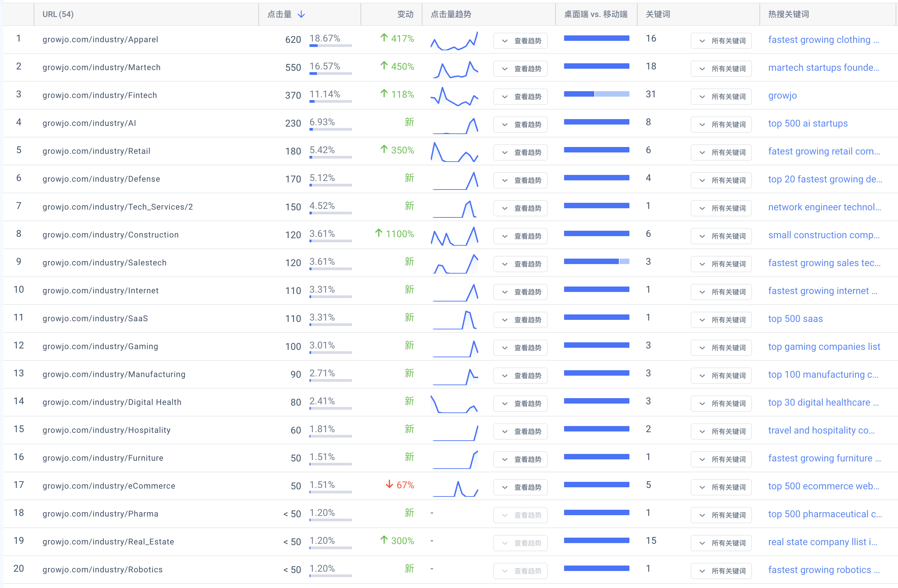This screenshot has width=898, height=588.
Task: Select URL growjo.com/industry/Robotics
Action: point(102,570)
